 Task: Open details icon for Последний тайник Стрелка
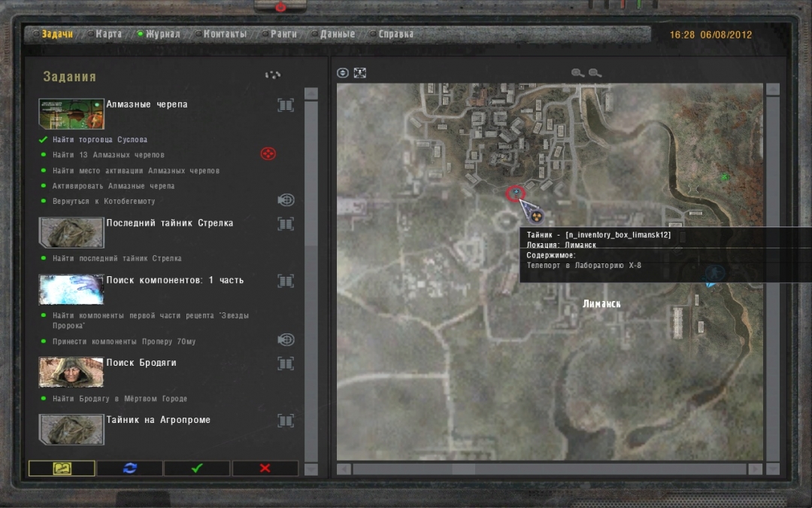[x=286, y=224]
